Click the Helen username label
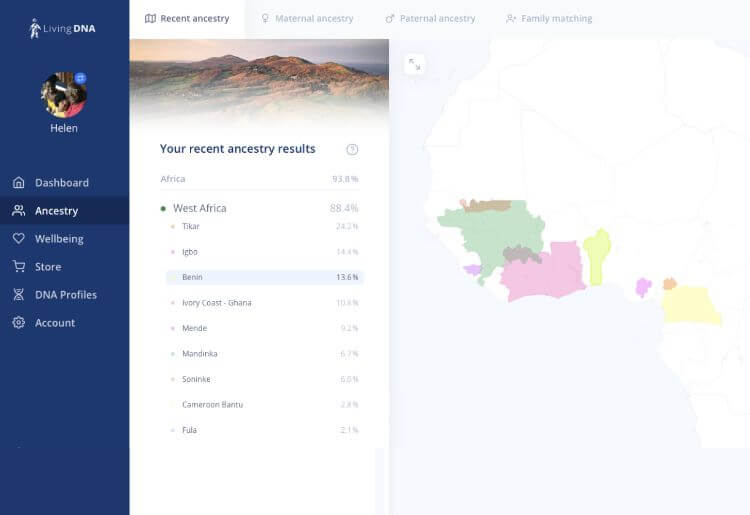 tap(64, 128)
